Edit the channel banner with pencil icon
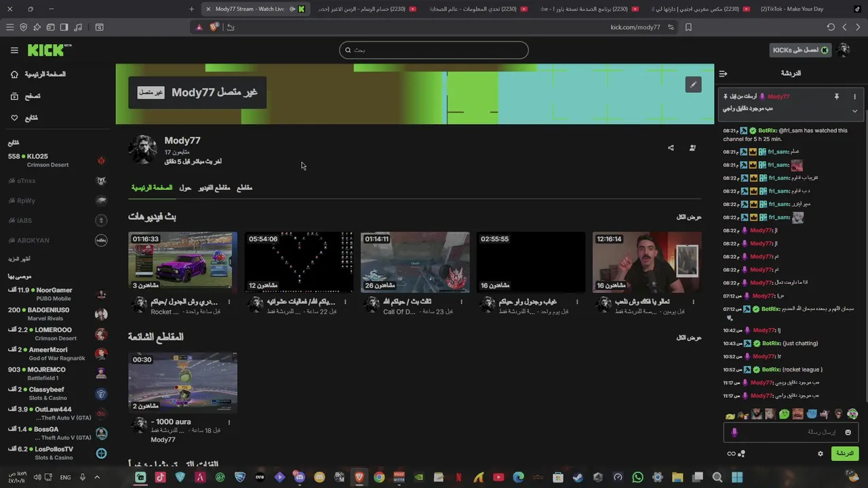868x488 pixels. (x=693, y=85)
